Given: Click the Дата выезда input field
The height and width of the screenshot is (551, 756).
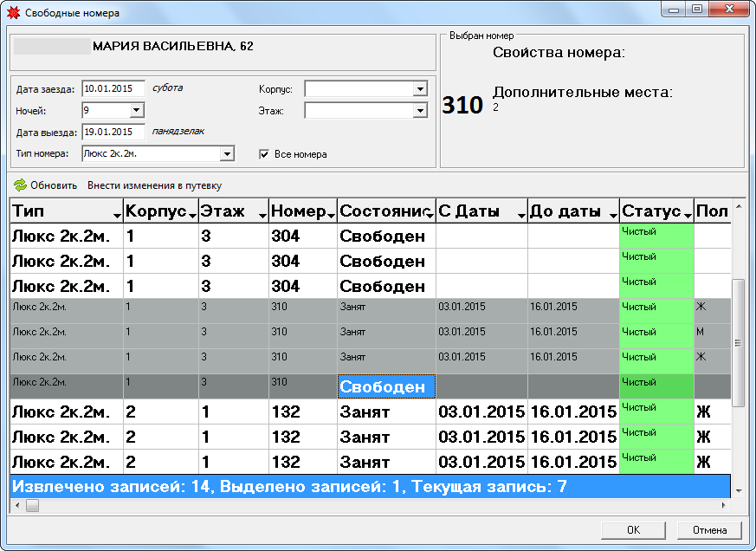Looking at the screenshot, I should point(113,133).
